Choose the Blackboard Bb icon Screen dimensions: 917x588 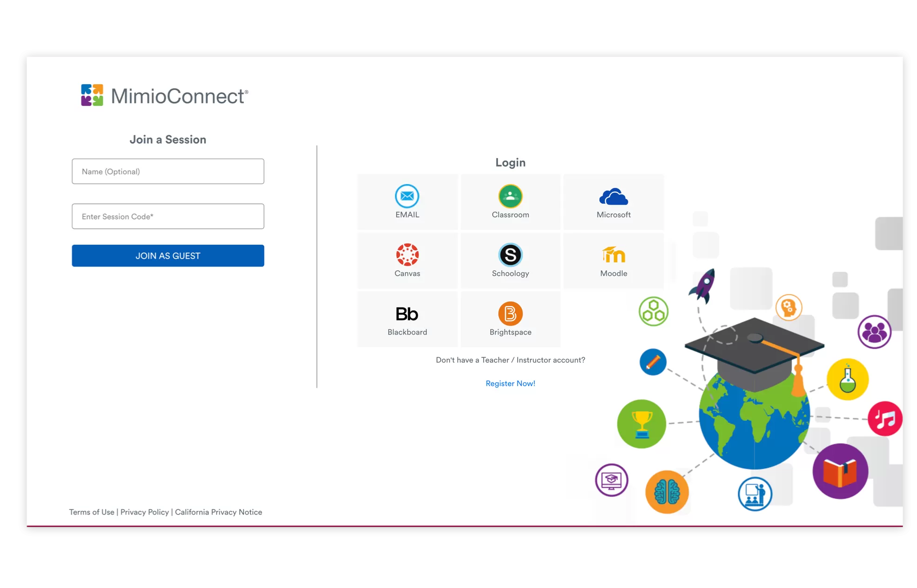tap(407, 314)
